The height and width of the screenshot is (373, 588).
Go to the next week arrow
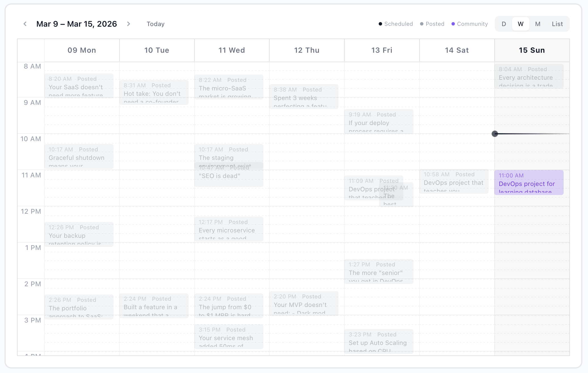[129, 24]
